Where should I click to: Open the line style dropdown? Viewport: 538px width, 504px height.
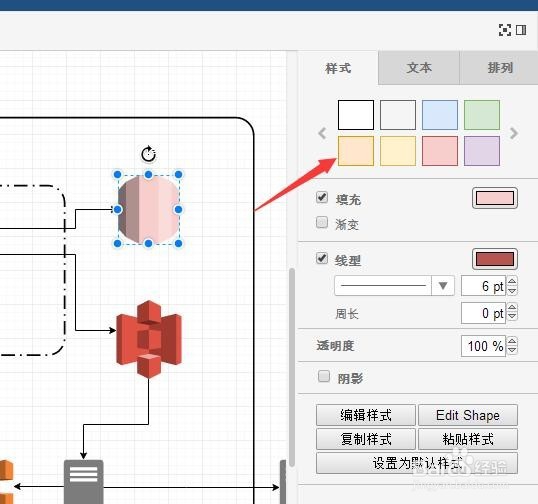pos(394,285)
